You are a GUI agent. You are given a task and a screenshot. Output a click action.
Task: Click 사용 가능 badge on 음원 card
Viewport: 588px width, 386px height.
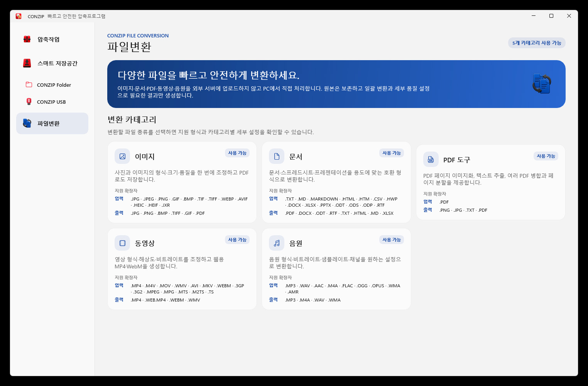(x=392, y=240)
